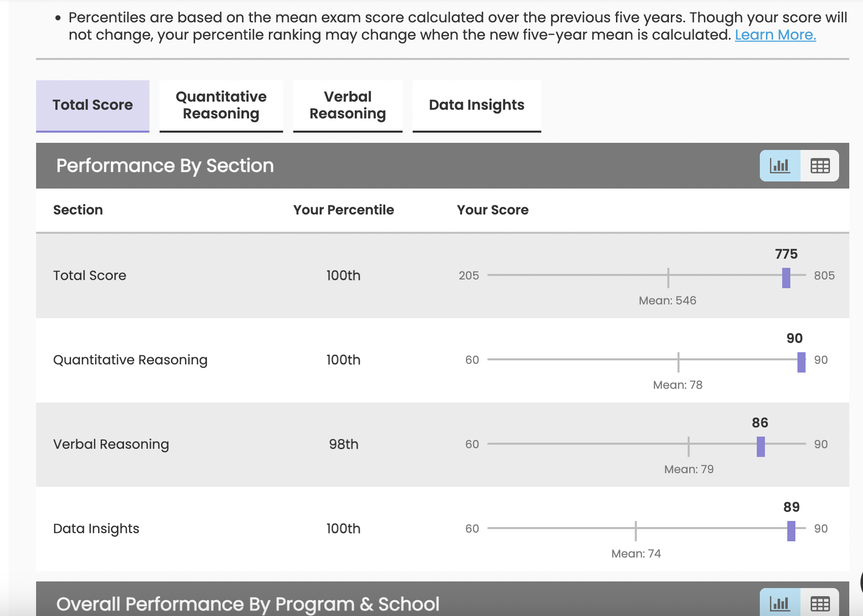The width and height of the screenshot is (863, 616).
Task: Switch to the Verbal Reasoning tab
Action: [348, 105]
